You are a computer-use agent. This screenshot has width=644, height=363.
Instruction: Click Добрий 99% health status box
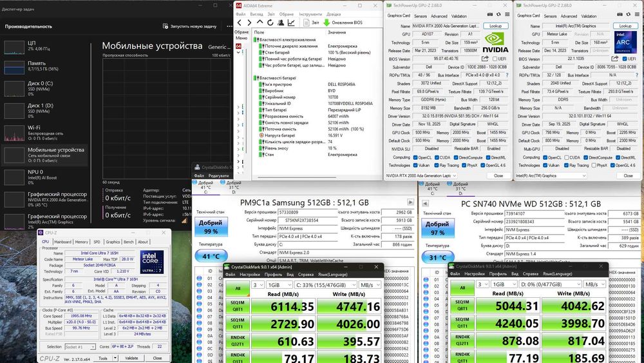coord(211,227)
